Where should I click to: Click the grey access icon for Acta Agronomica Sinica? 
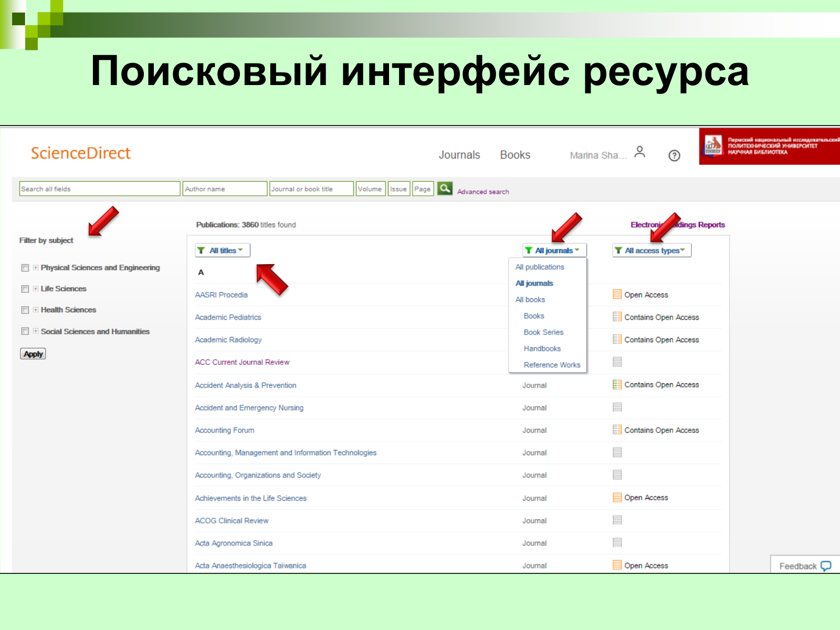(617, 542)
